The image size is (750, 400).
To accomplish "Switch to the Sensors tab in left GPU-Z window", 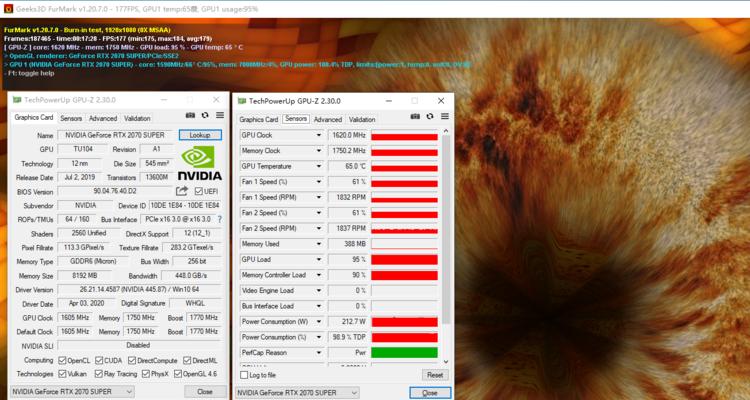I will 71,118.
